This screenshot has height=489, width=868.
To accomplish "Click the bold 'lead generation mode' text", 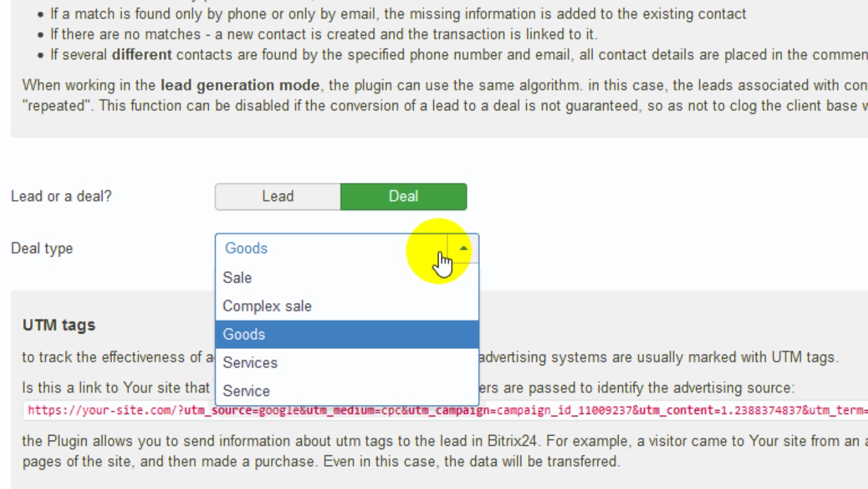I will pos(240,85).
